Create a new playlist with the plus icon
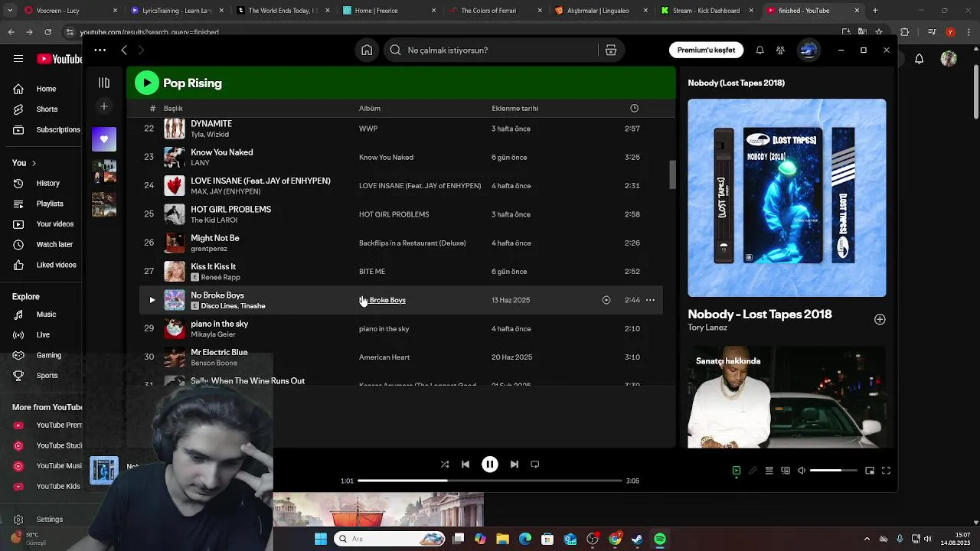 coord(104,106)
